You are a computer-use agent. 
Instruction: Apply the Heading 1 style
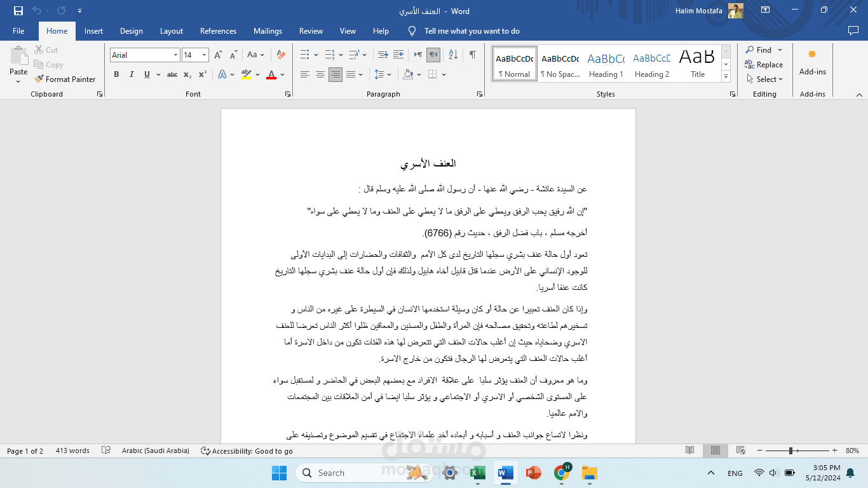pyautogui.click(x=606, y=64)
